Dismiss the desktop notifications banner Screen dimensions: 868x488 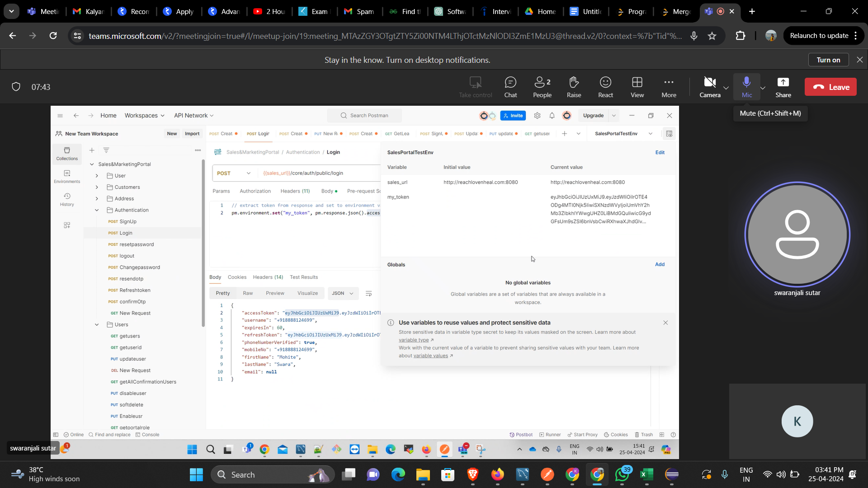click(860, 60)
